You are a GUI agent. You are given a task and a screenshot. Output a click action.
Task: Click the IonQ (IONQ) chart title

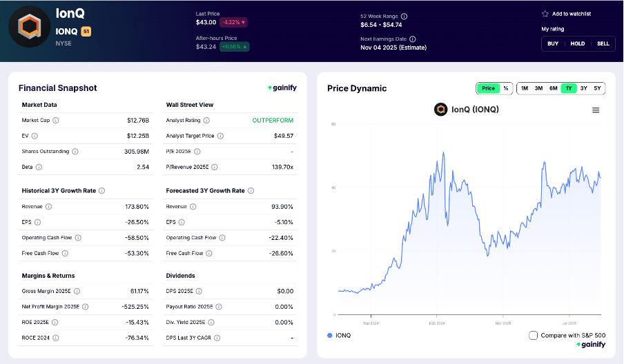pyautogui.click(x=475, y=110)
